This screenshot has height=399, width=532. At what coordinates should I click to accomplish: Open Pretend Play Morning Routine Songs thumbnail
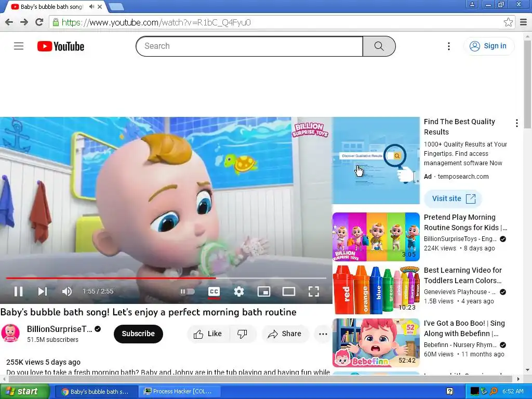coord(376,237)
